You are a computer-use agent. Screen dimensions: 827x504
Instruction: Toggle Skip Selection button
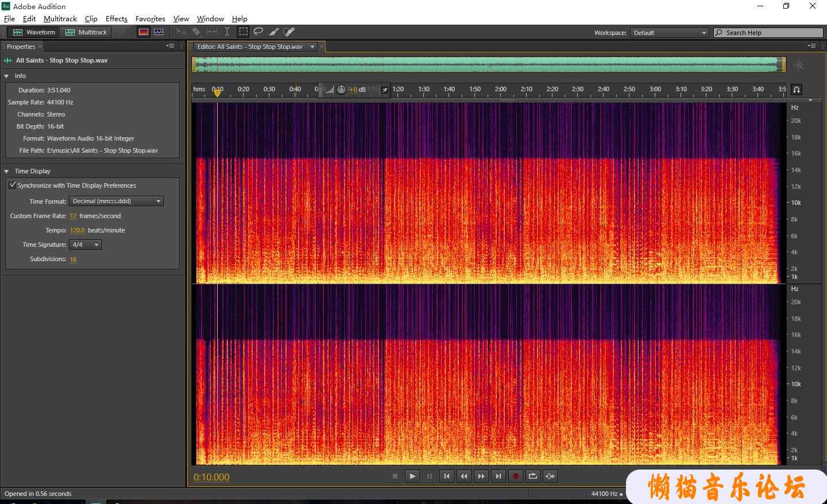tap(550, 476)
